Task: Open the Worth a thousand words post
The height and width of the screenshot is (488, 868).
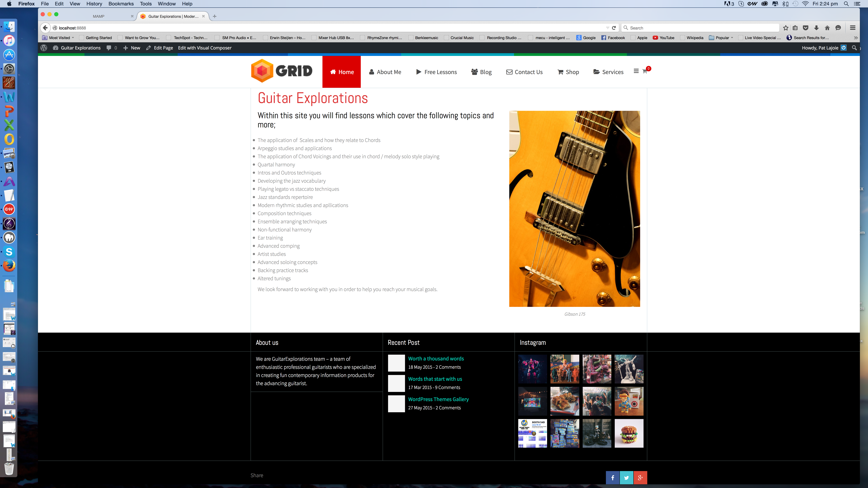Action: click(436, 359)
